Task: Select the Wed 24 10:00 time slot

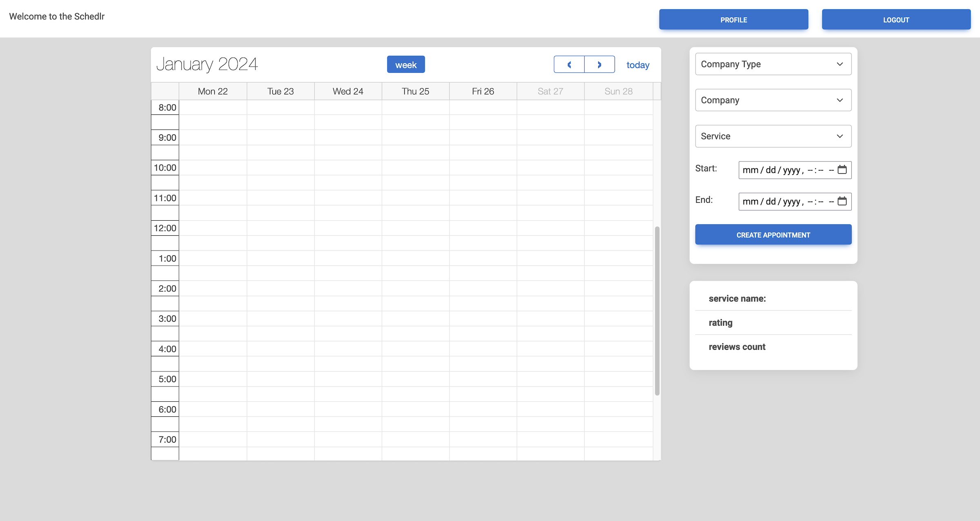Action: [348, 168]
